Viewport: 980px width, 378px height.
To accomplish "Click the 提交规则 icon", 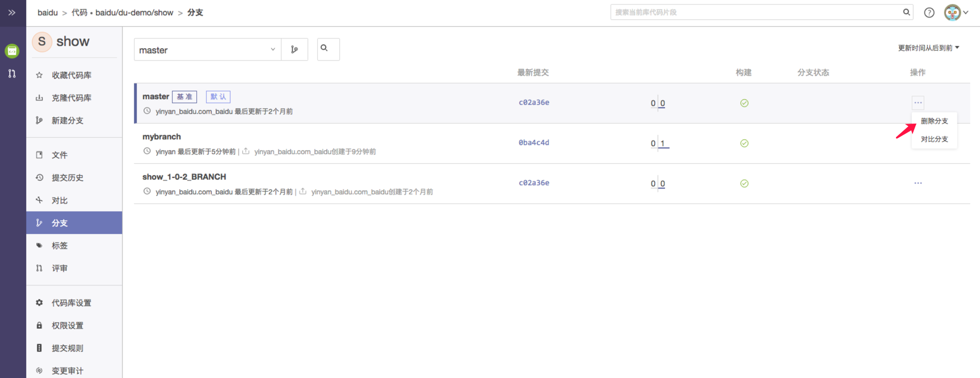I will pos(39,348).
